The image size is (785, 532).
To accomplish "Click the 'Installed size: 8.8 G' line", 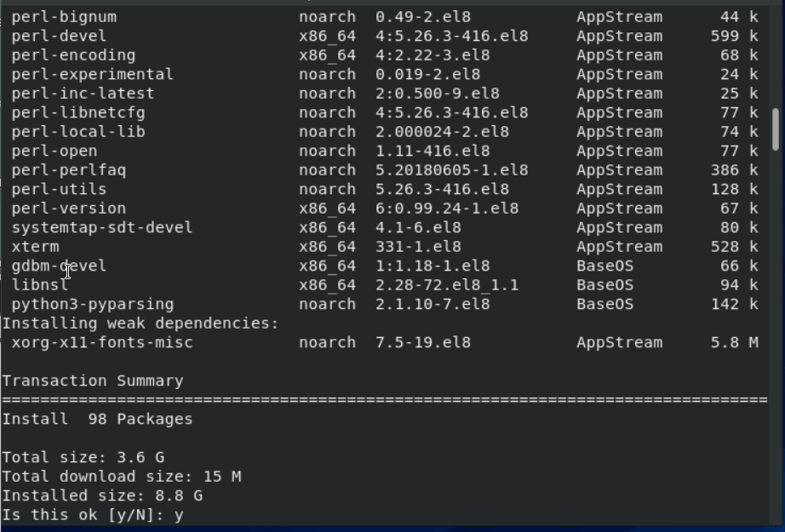I will click(x=102, y=495).
